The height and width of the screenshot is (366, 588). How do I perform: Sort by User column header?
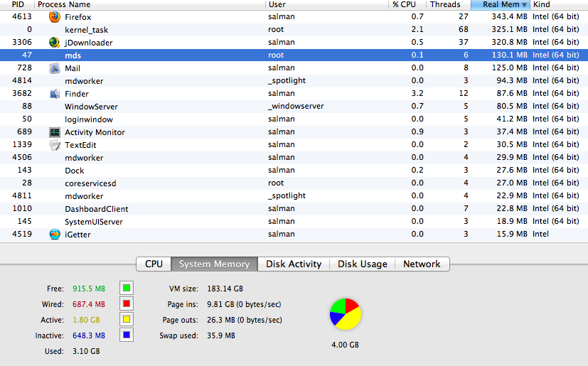326,4
